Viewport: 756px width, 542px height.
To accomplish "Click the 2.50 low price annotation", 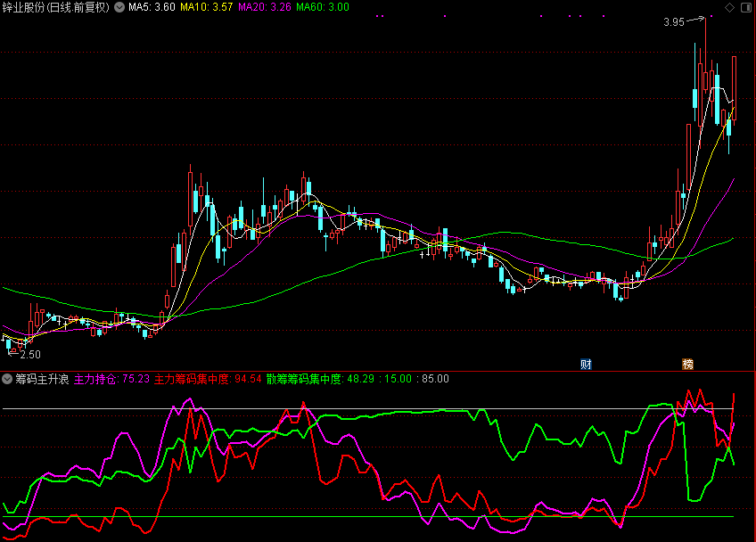I will pos(29,354).
